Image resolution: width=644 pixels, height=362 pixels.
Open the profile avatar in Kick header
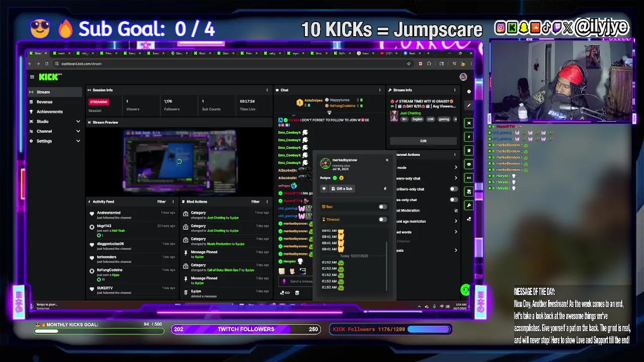point(463,77)
